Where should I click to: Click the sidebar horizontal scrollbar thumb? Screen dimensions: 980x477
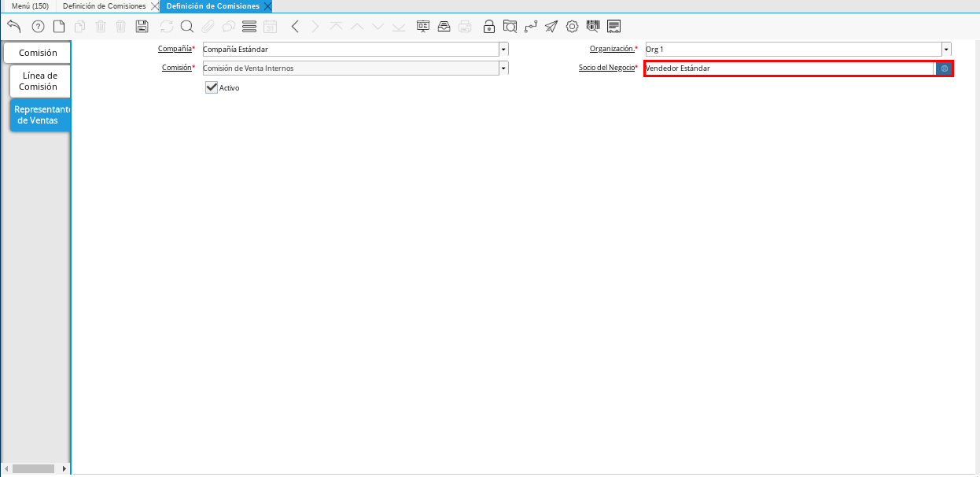[x=33, y=468]
